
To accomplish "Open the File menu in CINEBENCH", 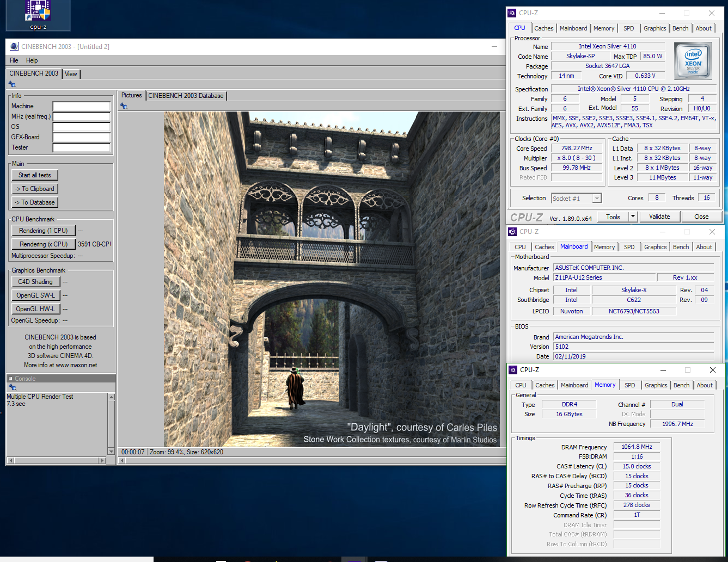I will [x=14, y=60].
